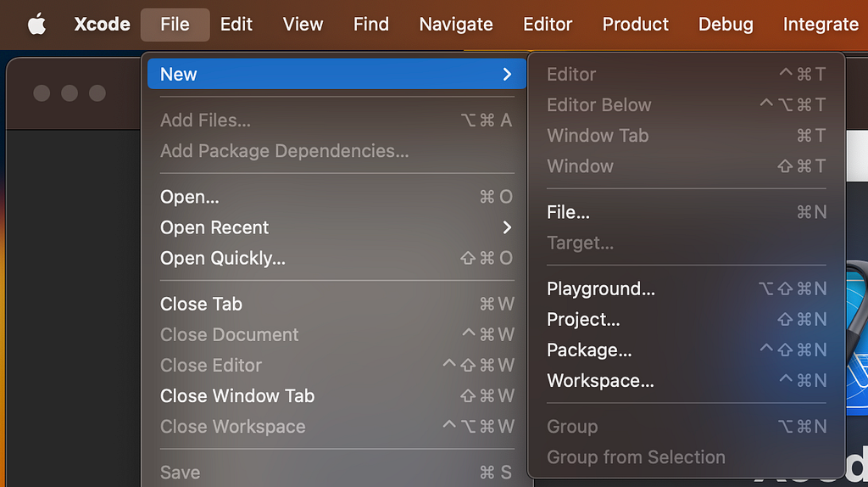
Task: Open the Edit menu
Action: 236,25
